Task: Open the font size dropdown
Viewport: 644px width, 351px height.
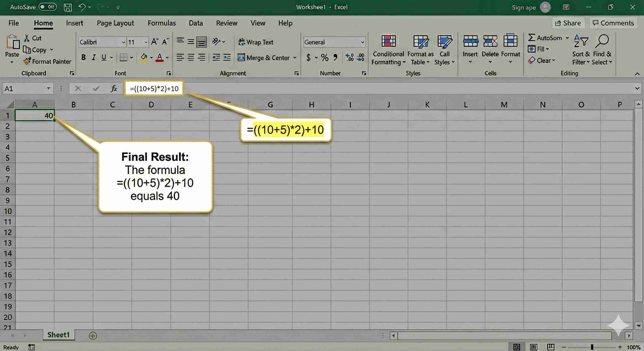Action: point(145,42)
